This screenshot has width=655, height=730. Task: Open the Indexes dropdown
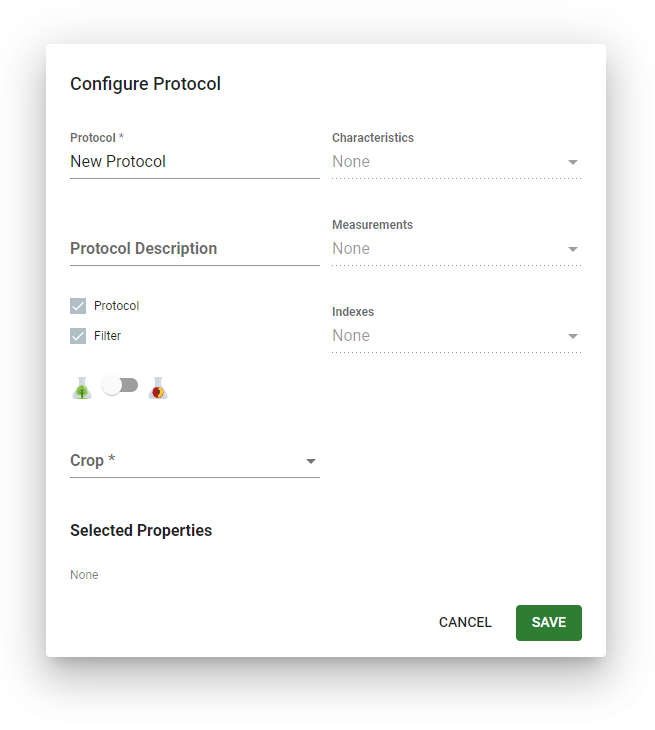click(x=455, y=336)
